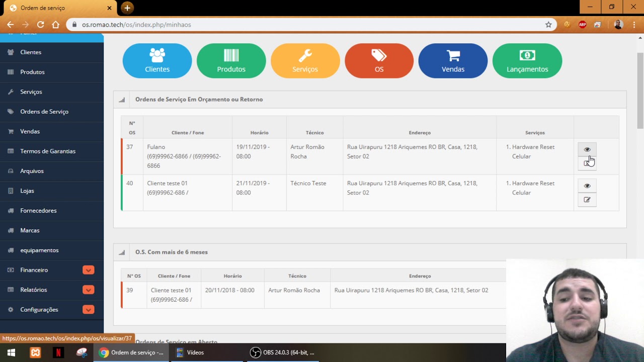
Task: Go to Vendas in the sidebar
Action: (x=51, y=131)
